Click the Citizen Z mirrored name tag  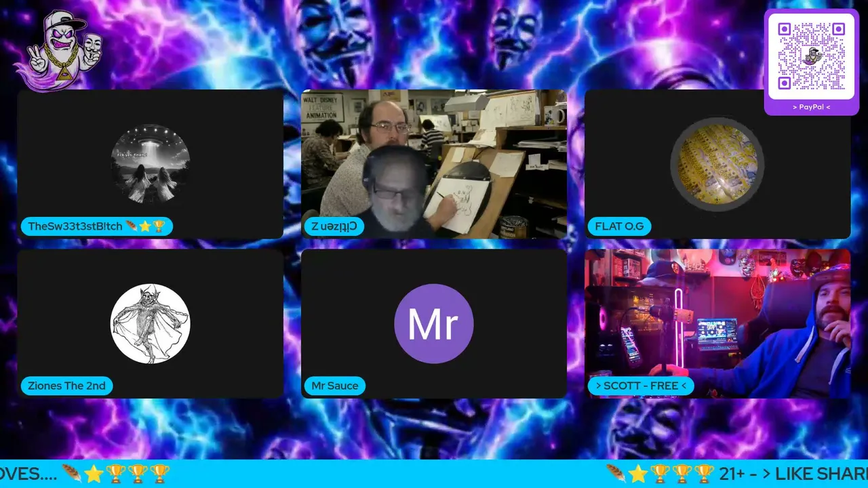(334, 226)
